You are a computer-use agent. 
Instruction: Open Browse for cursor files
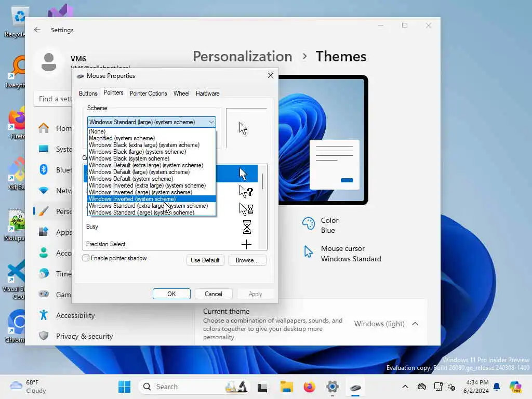247,260
